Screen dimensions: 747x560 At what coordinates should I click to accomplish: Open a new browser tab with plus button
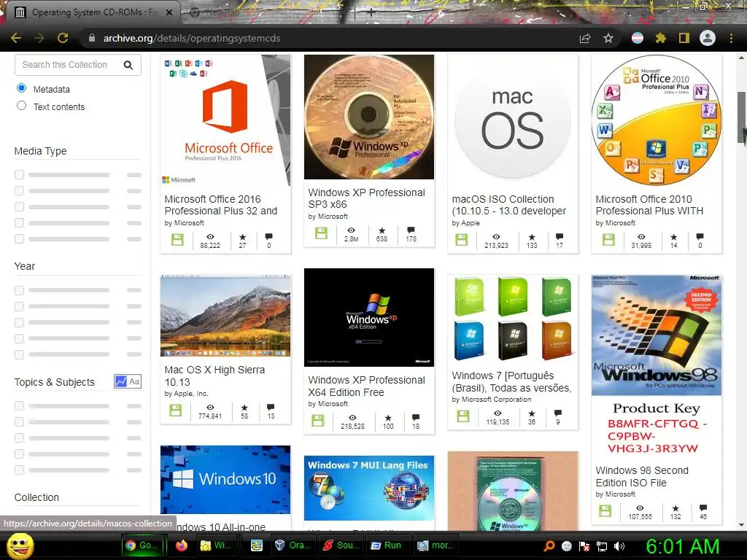pos(371,13)
